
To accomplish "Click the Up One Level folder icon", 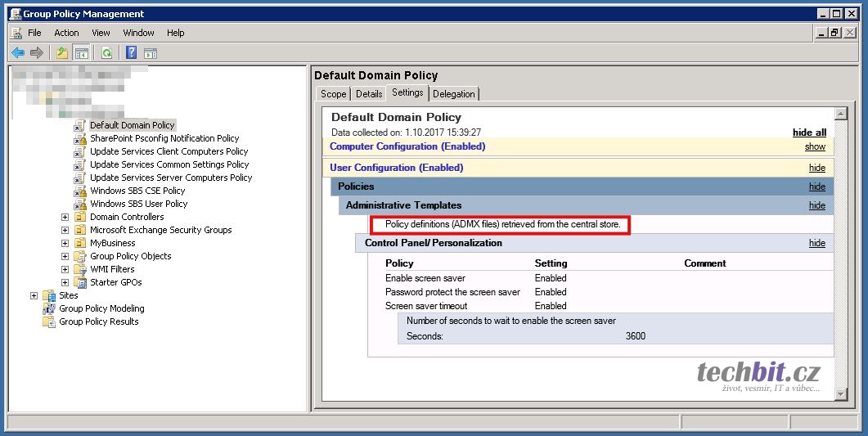I will [x=62, y=53].
